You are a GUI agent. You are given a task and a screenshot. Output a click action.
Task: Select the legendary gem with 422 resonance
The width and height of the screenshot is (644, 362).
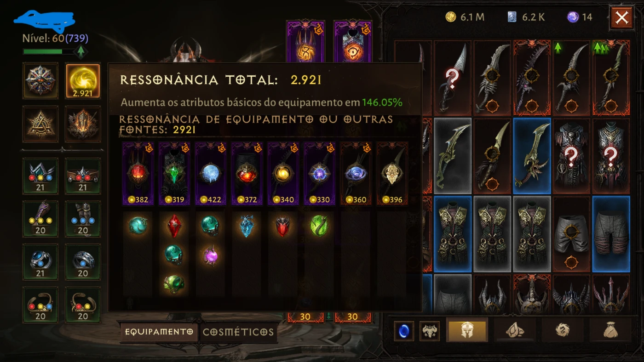(x=209, y=174)
